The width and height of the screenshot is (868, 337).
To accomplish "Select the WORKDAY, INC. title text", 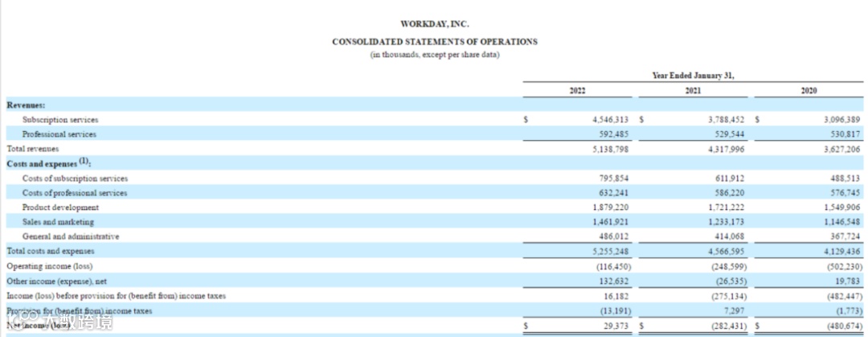I will point(435,24).
